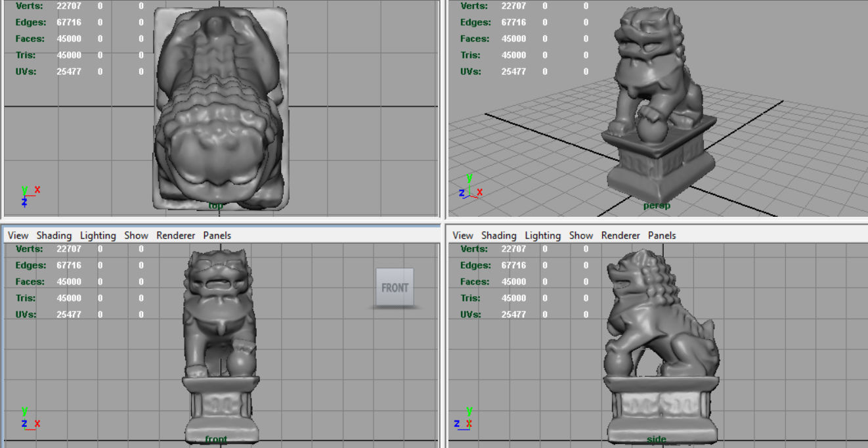The image size is (868, 448).
Task: Open Renderer menu in the side viewport panel
Action: point(620,235)
